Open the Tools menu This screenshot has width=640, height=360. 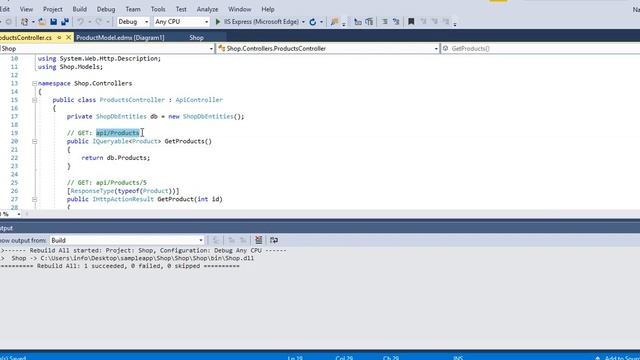158,9
